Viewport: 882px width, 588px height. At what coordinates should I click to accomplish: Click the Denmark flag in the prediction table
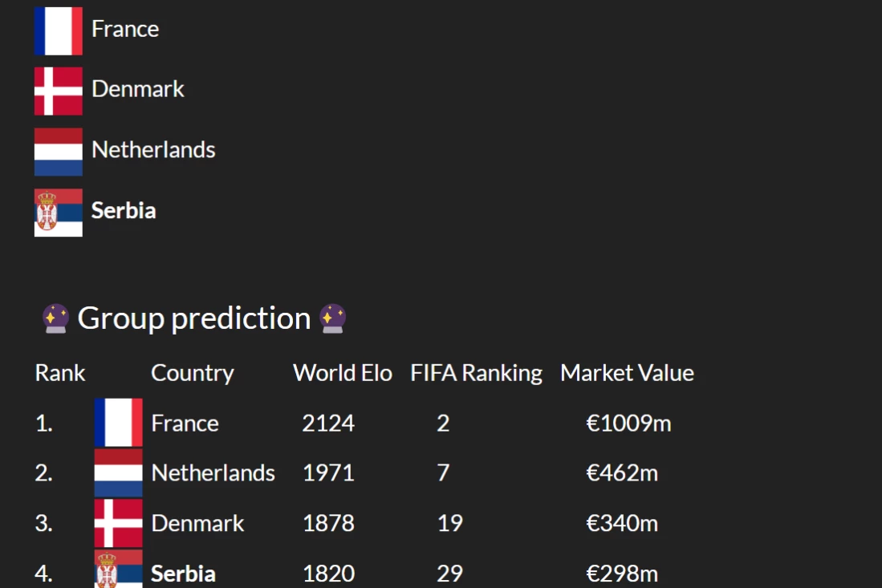point(118,523)
